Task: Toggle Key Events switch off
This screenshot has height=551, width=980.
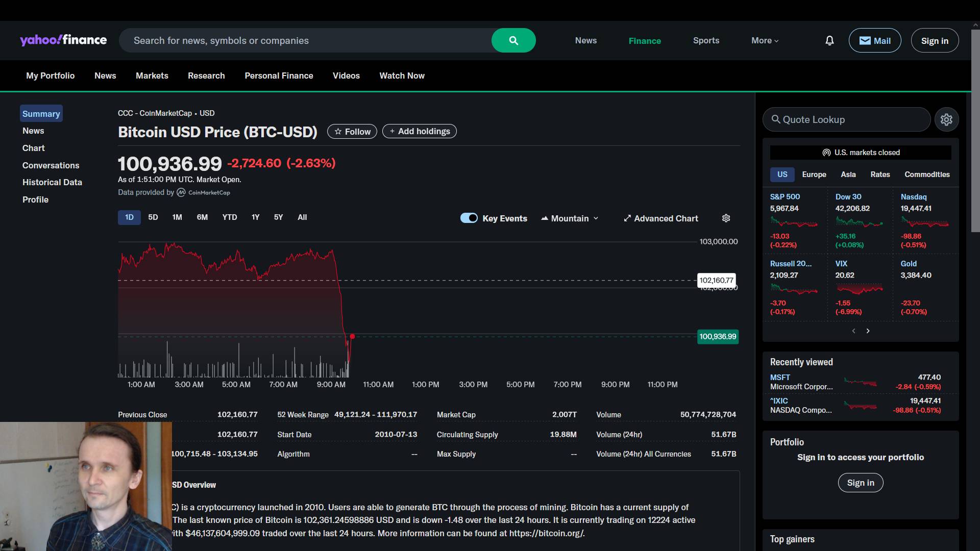Action: point(469,218)
